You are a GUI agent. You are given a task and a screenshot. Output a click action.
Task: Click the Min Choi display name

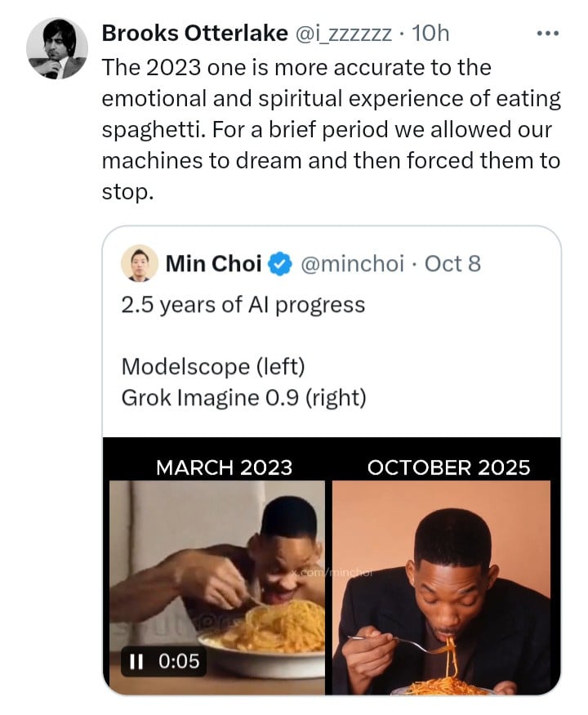pyautogui.click(x=213, y=264)
